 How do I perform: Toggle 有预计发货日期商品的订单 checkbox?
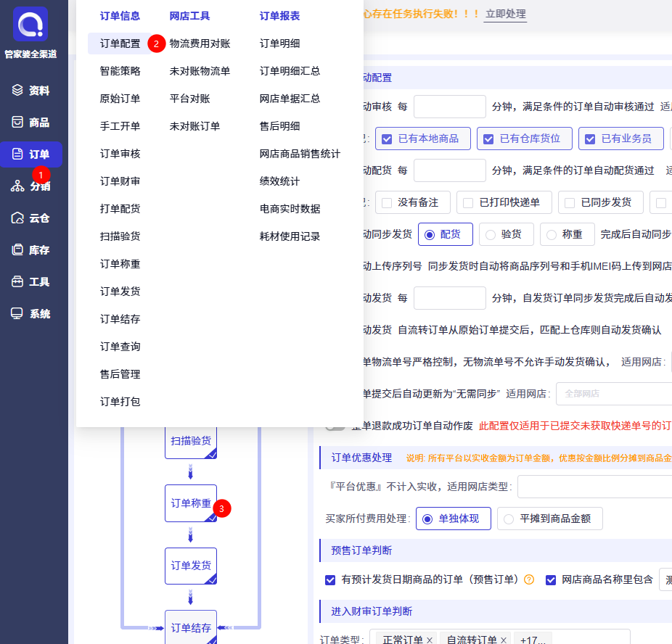(330, 579)
